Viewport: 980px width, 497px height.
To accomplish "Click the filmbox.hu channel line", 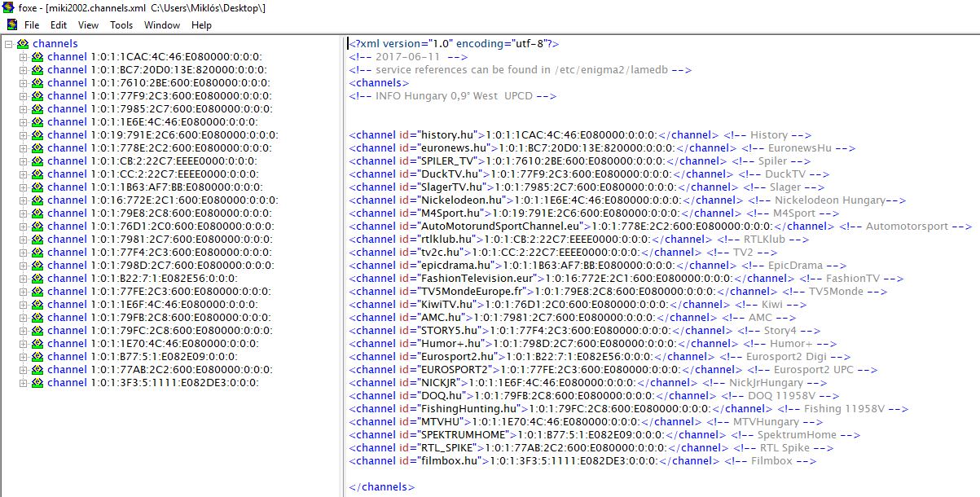I will pyautogui.click(x=582, y=461).
